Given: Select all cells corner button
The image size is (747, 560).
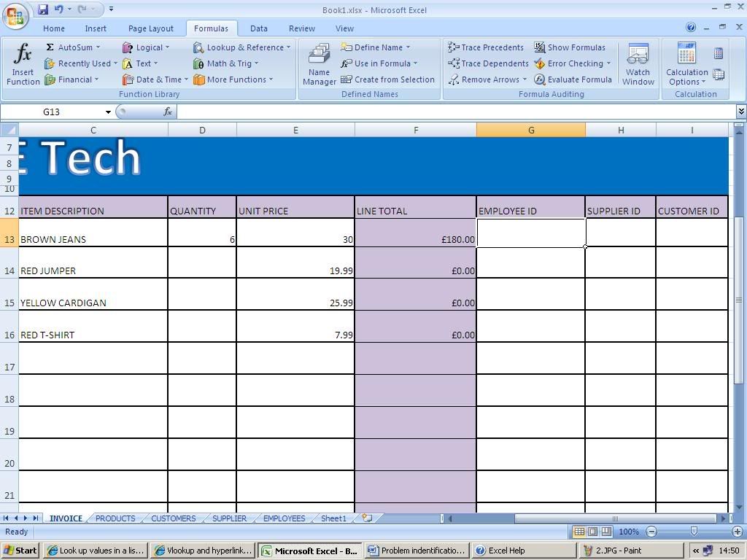Looking at the screenshot, I should (9, 130).
